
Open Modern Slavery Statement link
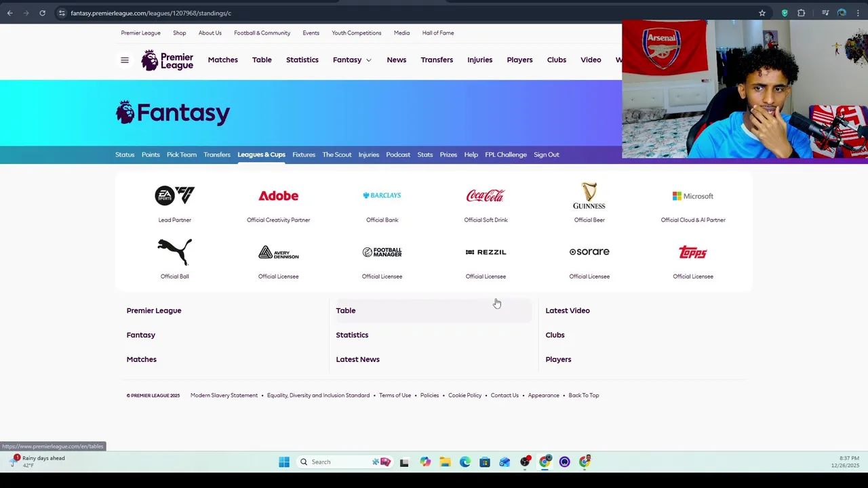[224, 395]
